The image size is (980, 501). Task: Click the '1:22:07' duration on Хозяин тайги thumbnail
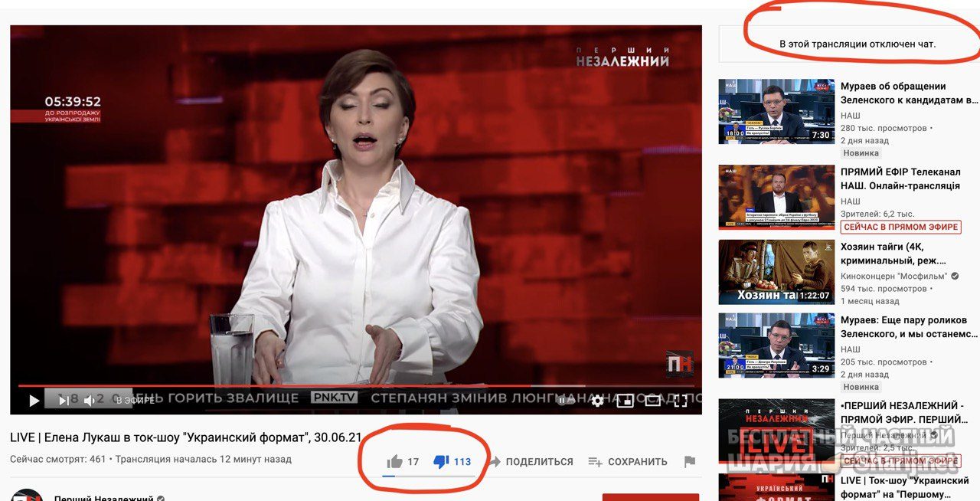[x=815, y=295]
